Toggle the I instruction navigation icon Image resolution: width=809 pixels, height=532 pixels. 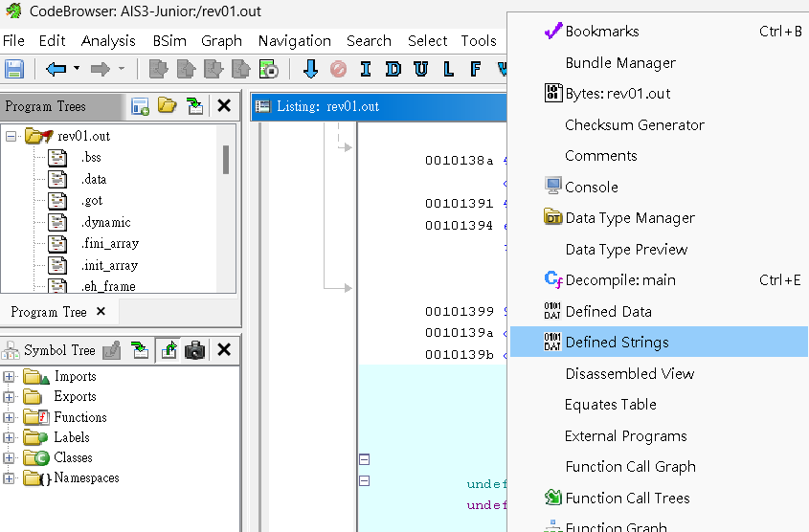pyautogui.click(x=366, y=69)
